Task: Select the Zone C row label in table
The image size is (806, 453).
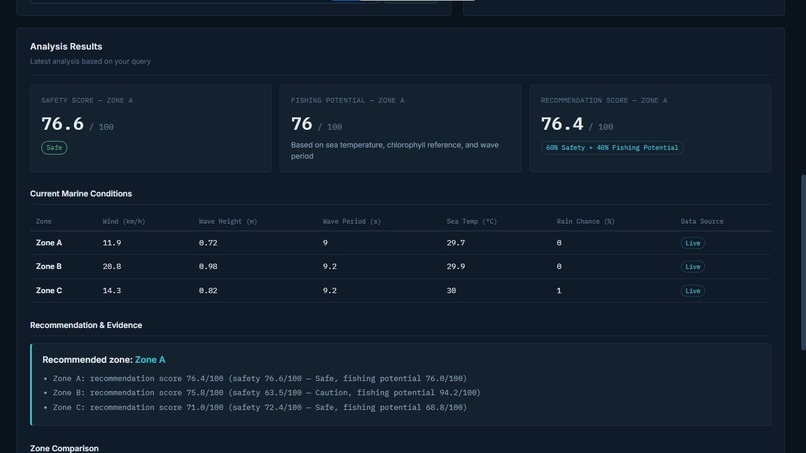Action: pyautogui.click(x=49, y=291)
